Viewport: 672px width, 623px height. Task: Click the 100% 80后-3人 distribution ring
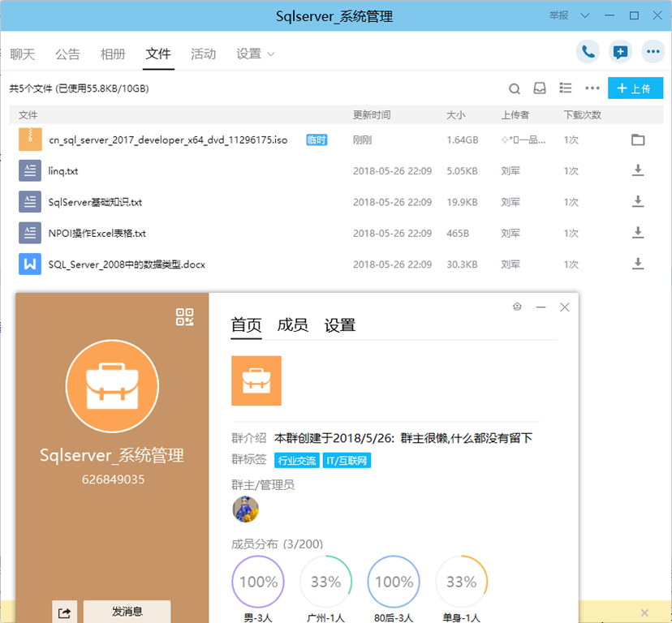(394, 582)
